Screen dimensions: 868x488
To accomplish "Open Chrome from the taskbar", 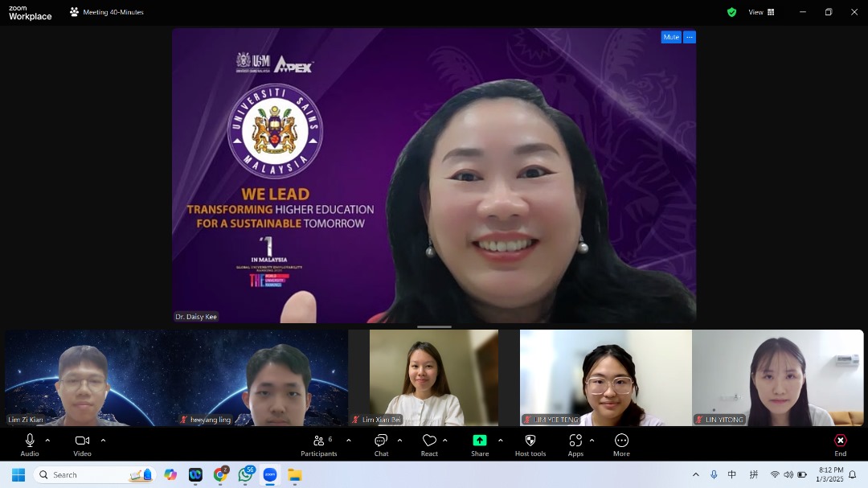I will point(221,474).
